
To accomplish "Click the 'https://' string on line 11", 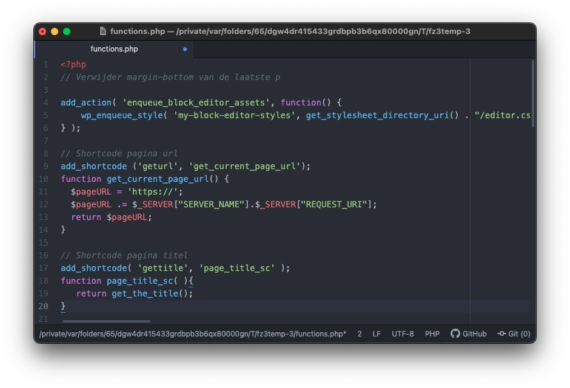I will point(153,192).
